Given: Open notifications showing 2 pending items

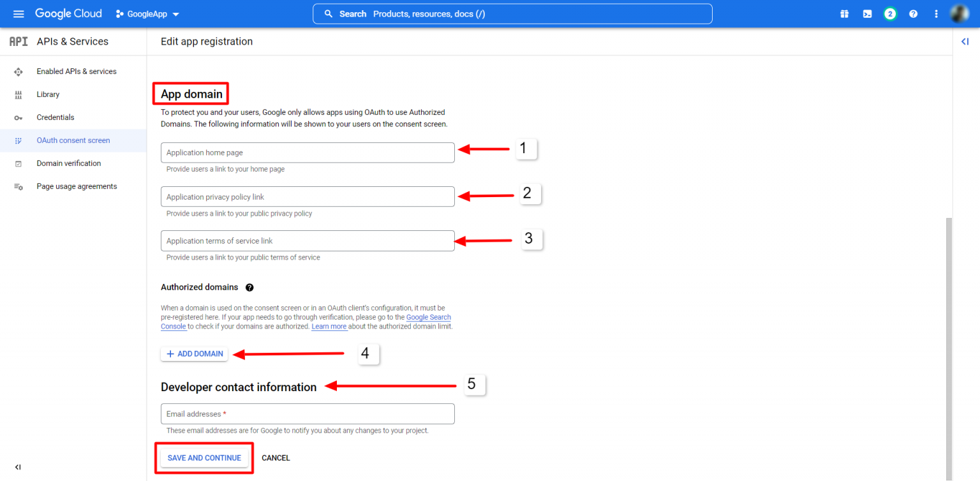Looking at the screenshot, I should point(890,13).
